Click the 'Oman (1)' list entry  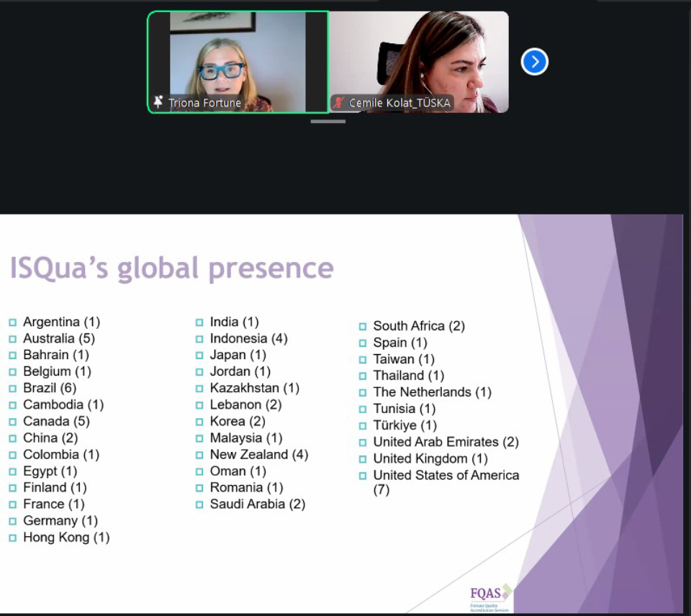point(238,471)
